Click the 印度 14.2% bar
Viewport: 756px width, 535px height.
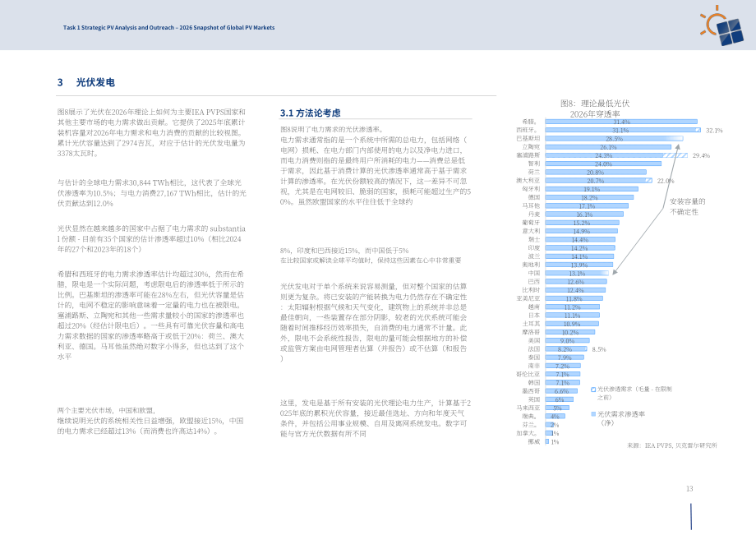pos(579,248)
